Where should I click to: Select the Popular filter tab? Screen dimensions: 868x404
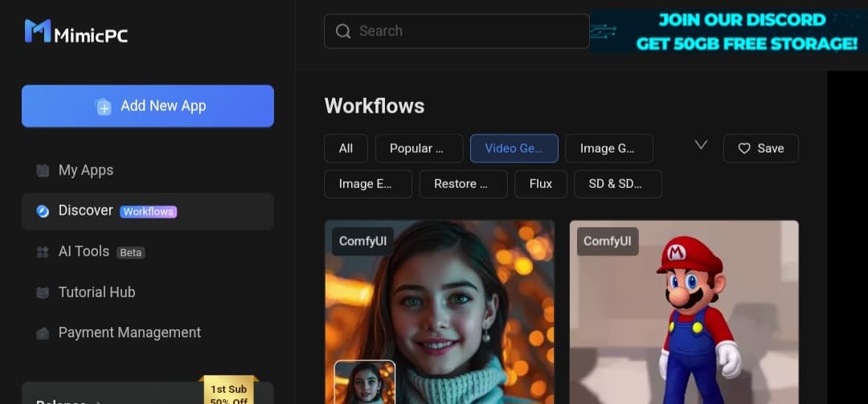[x=419, y=149]
